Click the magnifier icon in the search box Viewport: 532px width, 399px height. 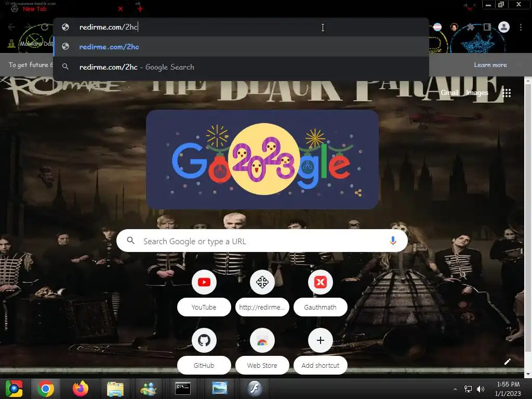[130, 241]
